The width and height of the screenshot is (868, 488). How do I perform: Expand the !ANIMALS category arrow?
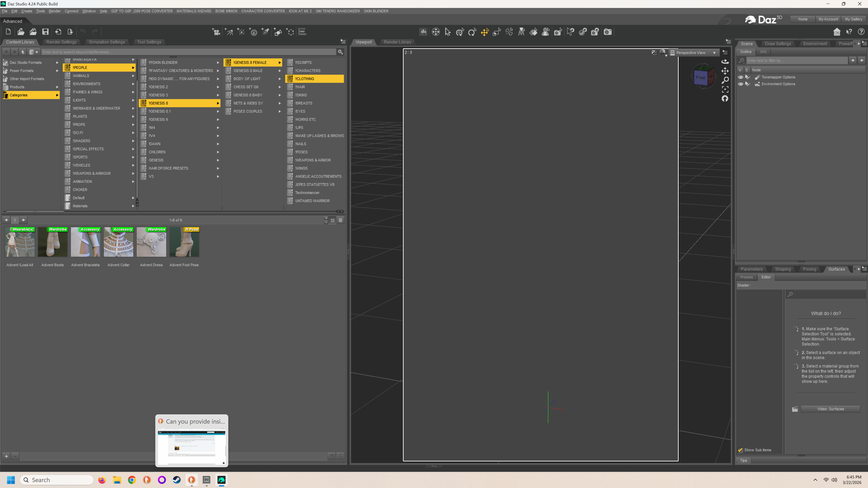133,76
